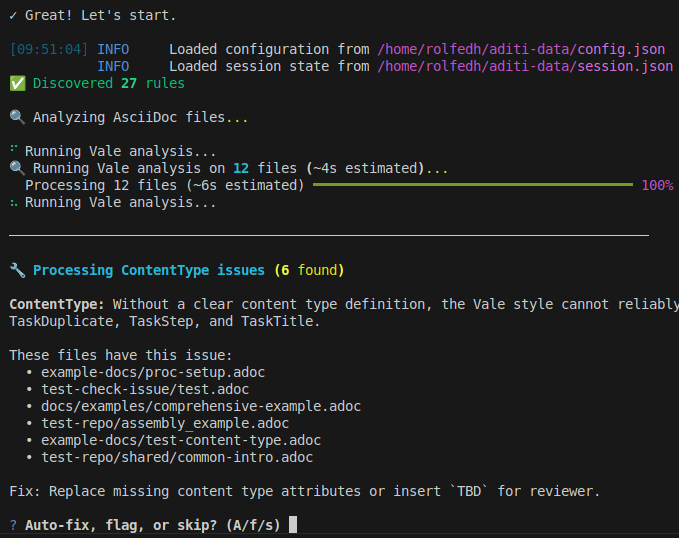Select test-check-issue/test.adoc in file list
This screenshot has width=679, height=538.
145,389
